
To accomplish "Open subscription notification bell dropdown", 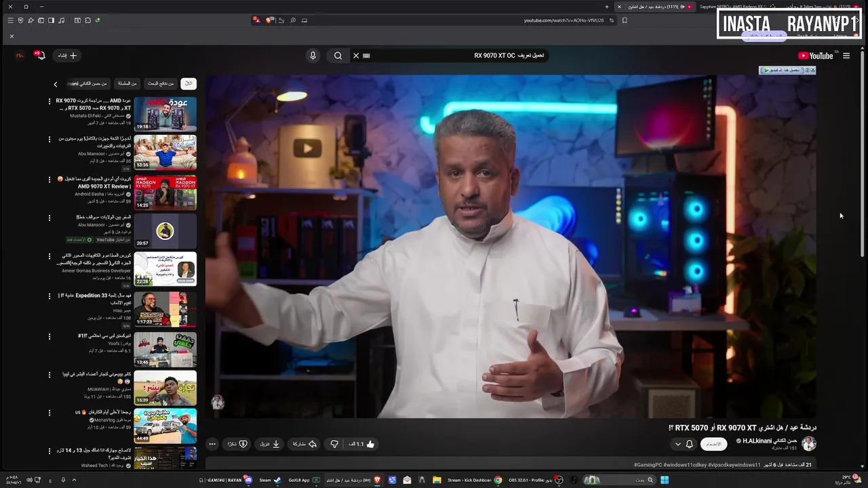I will click(x=684, y=444).
